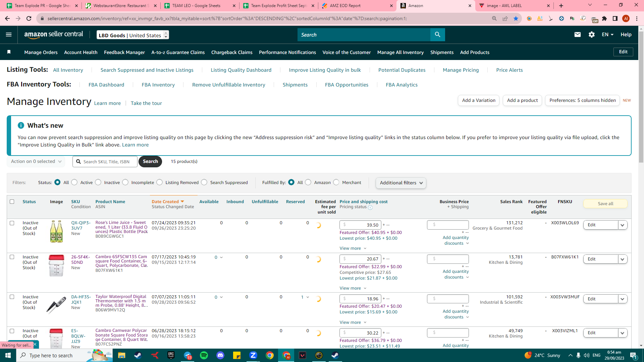Switch to the AMZ EOD Report tab
644x362 pixels.
[357, 6]
